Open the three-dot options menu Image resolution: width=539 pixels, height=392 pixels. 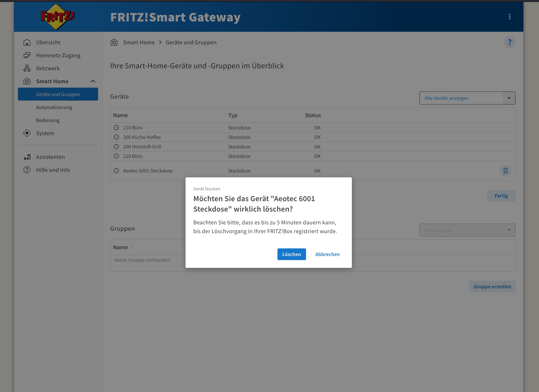tap(510, 17)
